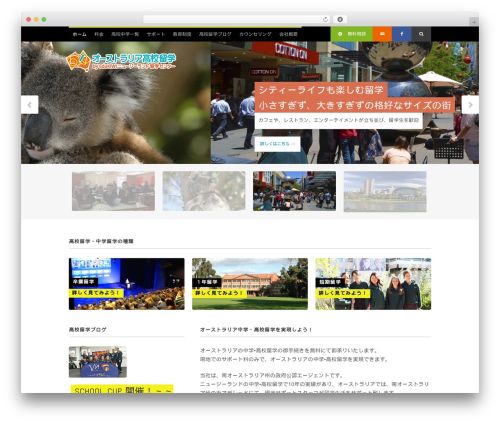The height and width of the screenshot is (423, 500).
Task: Click the 高校留学ブログ section heading
Action: [88, 330]
